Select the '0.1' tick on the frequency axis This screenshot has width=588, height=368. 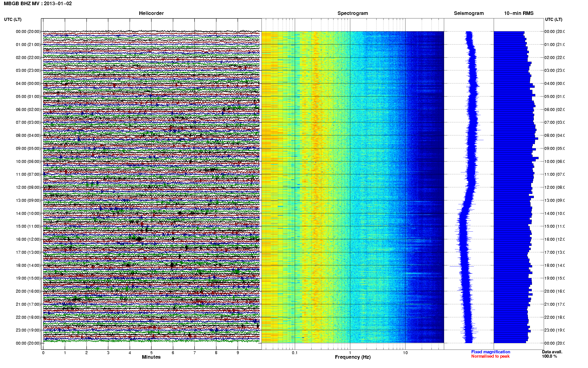click(x=295, y=353)
